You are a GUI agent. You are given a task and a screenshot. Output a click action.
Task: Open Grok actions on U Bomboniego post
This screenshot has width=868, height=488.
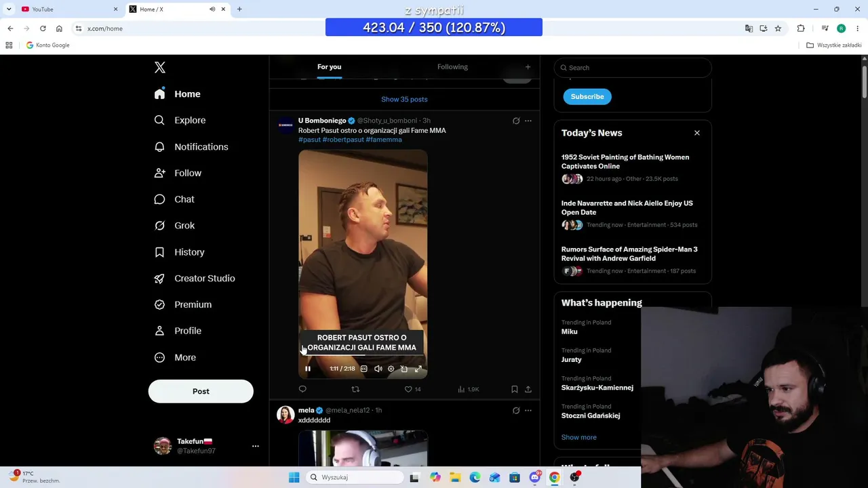pyautogui.click(x=516, y=121)
